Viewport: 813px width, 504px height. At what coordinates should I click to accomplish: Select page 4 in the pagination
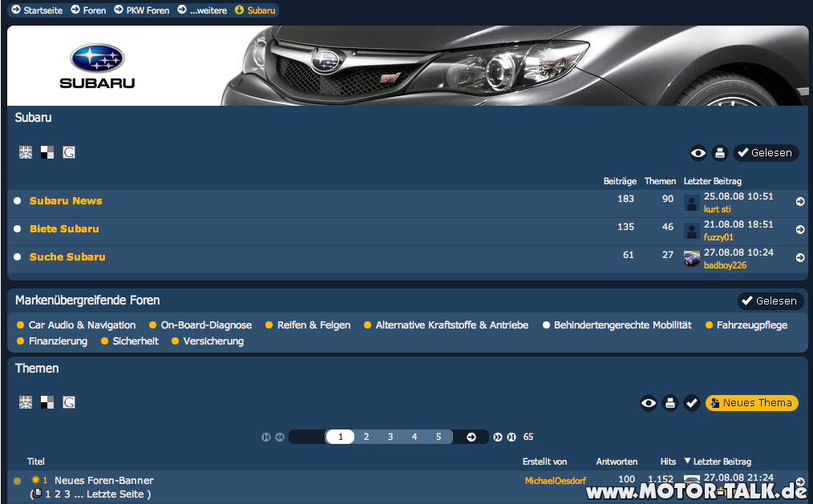[415, 437]
